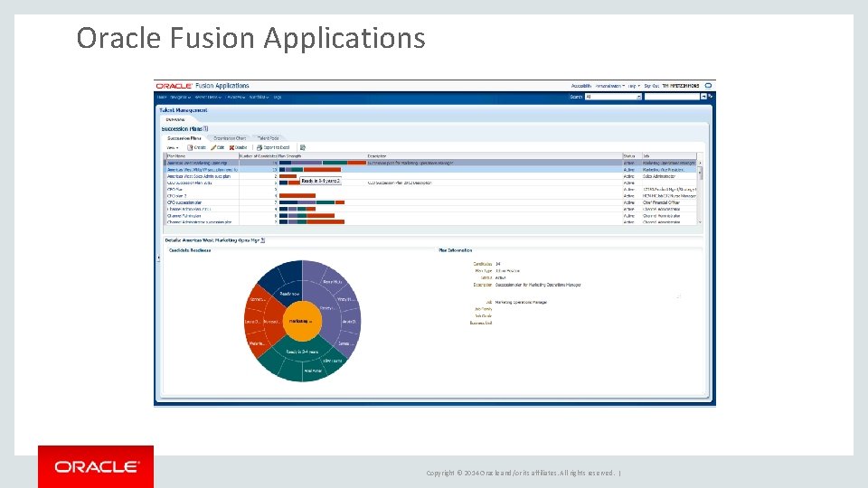Switch to the Talent Pools tab
Screen dimensions: 868x488
(268, 138)
